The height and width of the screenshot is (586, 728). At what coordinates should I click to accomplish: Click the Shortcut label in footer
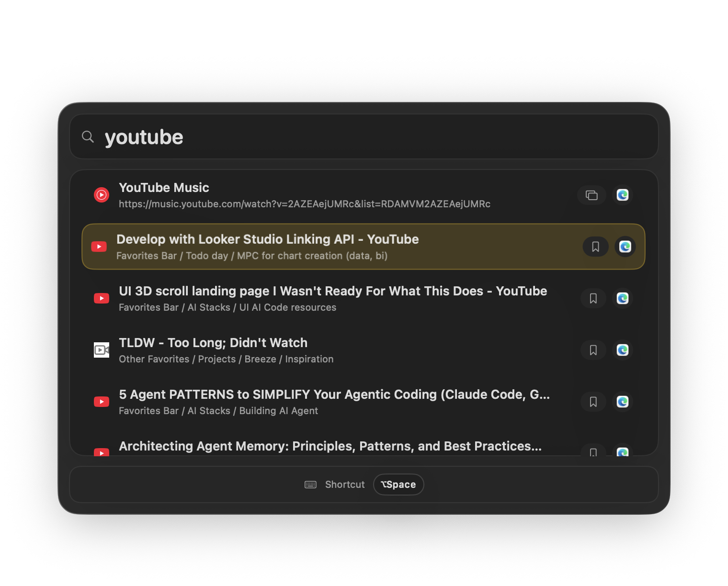pos(345,485)
